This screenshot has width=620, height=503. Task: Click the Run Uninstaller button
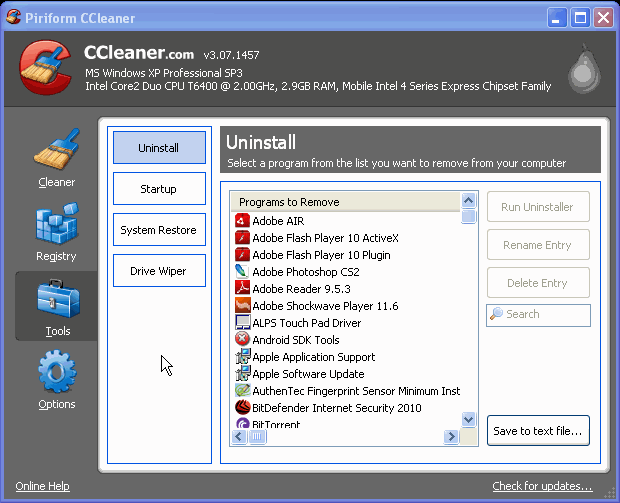[x=538, y=207]
